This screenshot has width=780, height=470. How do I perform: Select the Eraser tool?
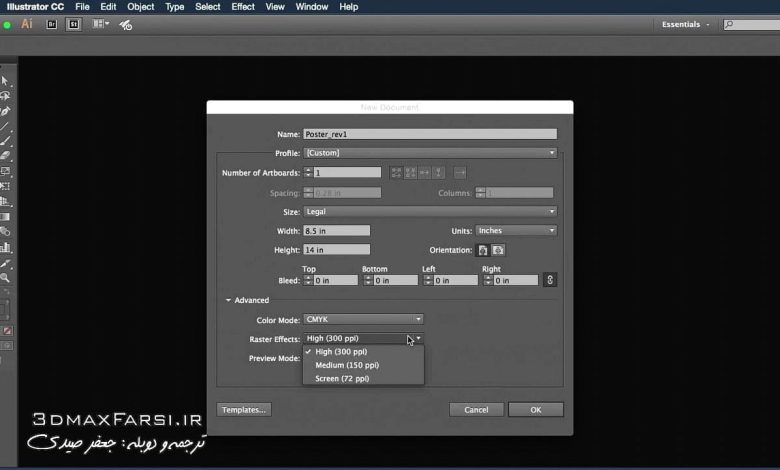coord(5,156)
